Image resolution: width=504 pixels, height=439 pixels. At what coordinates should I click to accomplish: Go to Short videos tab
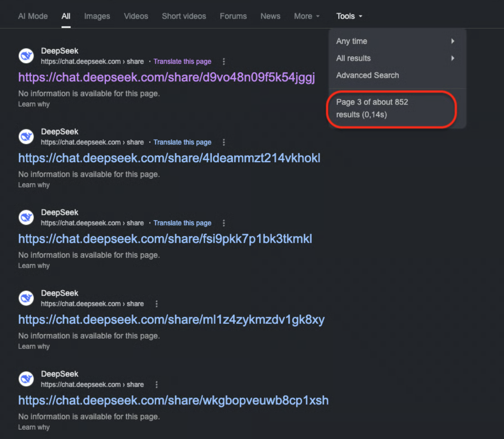coord(184,16)
